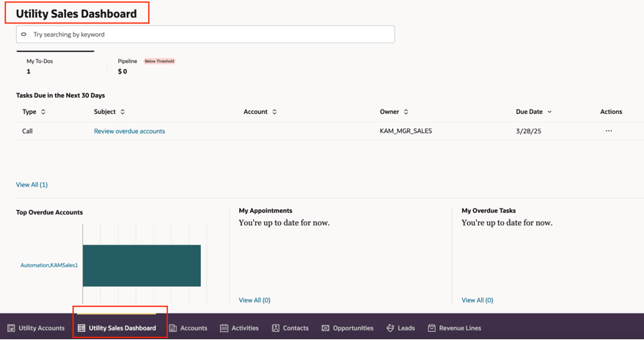This screenshot has width=644, height=340.
Task: Open the Utility Accounts tab
Action: coord(36,328)
